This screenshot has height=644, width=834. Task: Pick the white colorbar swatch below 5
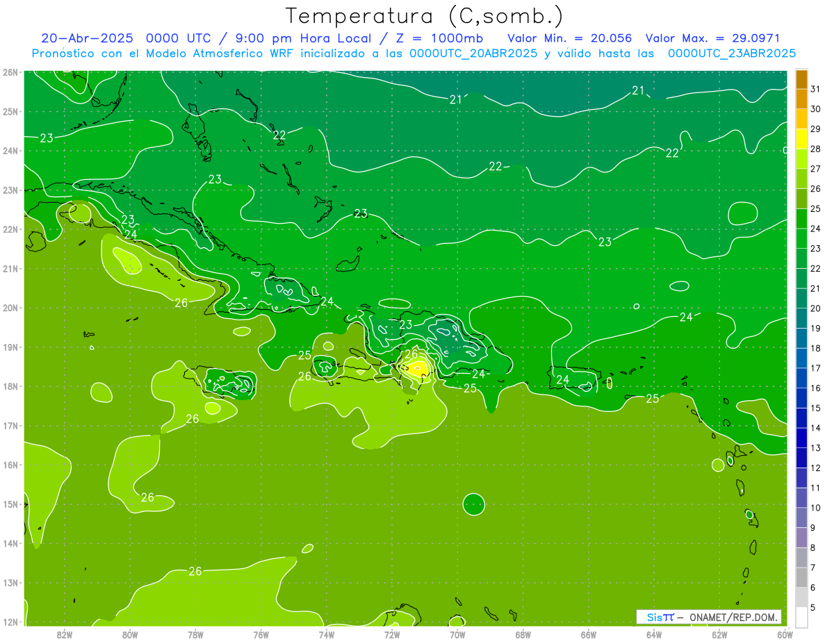pyautogui.click(x=801, y=617)
